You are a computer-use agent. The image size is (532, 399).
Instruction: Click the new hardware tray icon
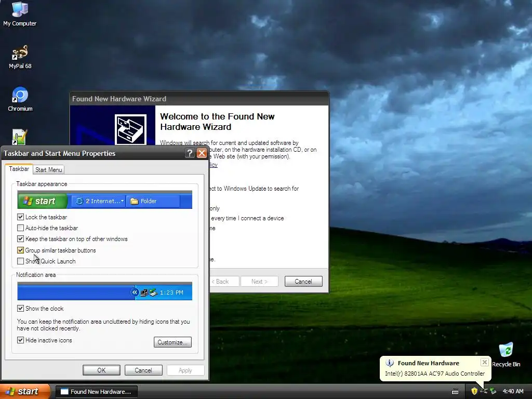point(484,391)
